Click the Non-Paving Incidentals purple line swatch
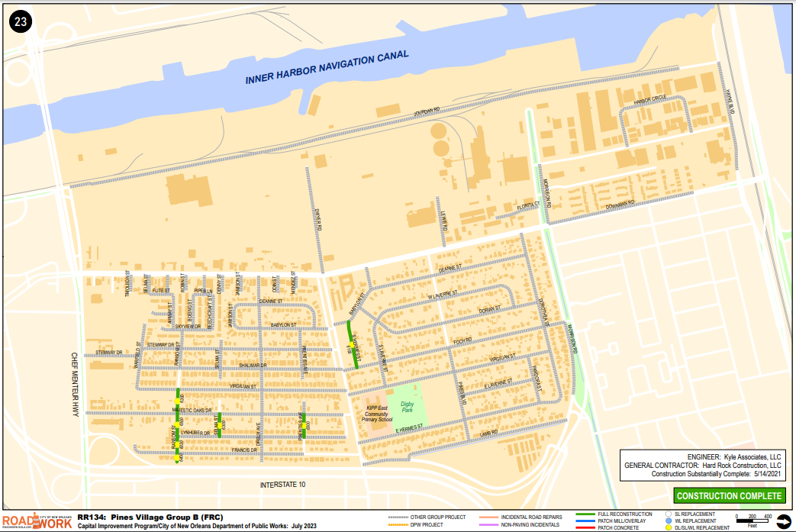The width and height of the screenshot is (796, 532). [x=488, y=525]
